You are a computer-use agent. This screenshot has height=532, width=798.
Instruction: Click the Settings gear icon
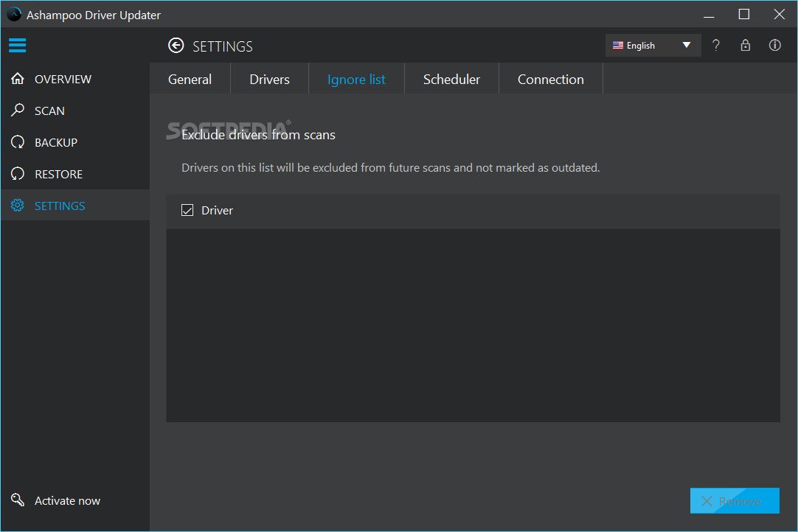click(x=18, y=205)
